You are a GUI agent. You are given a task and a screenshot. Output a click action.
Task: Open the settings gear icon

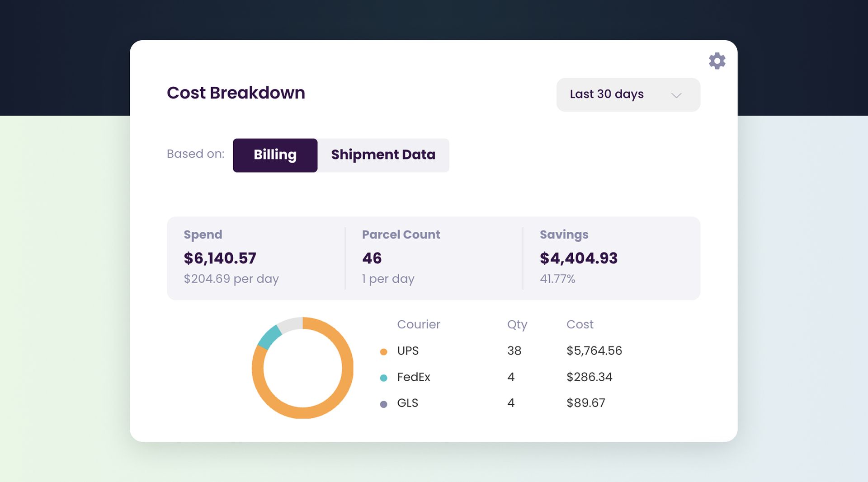(717, 61)
